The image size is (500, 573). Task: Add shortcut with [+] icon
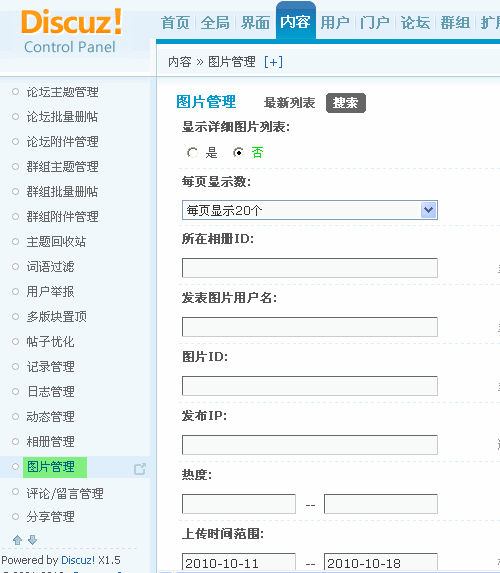coord(273,62)
